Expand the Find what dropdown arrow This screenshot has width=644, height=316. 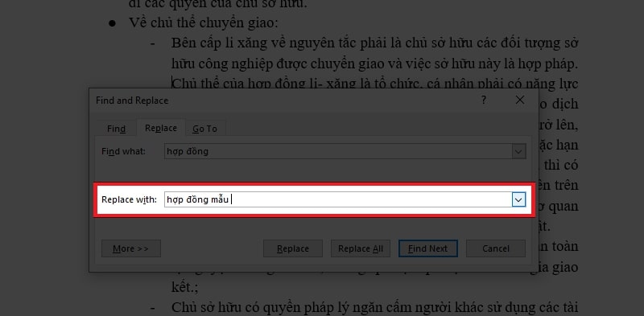pyautogui.click(x=518, y=151)
